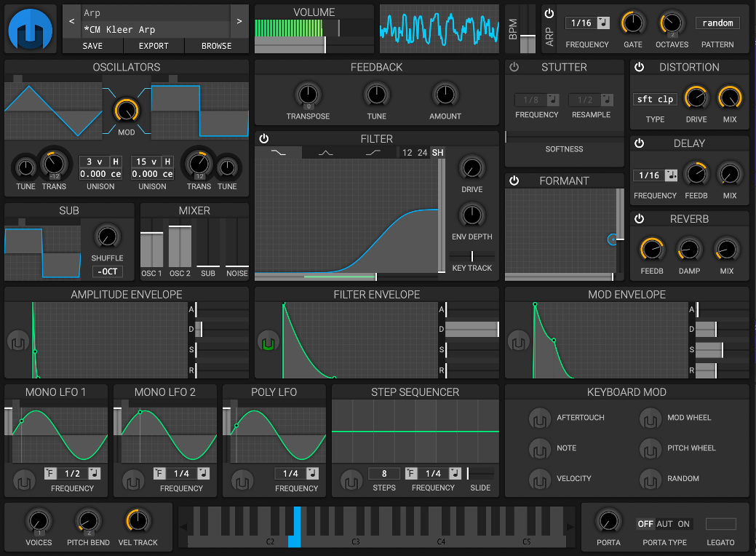Image resolution: width=756 pixels, height=556 pixels.
Task: Toggle the Distortion section on
Action: [639, 66]
